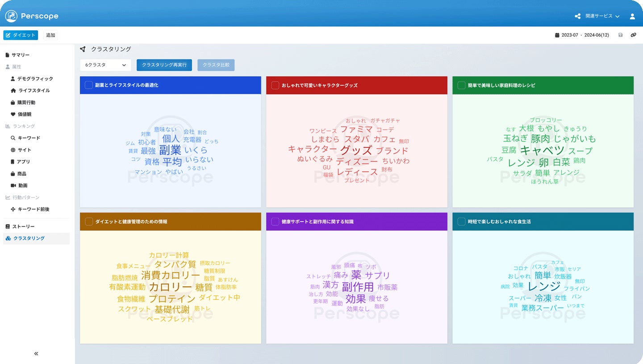Click the calendar icon by the date range

[557, 35]
